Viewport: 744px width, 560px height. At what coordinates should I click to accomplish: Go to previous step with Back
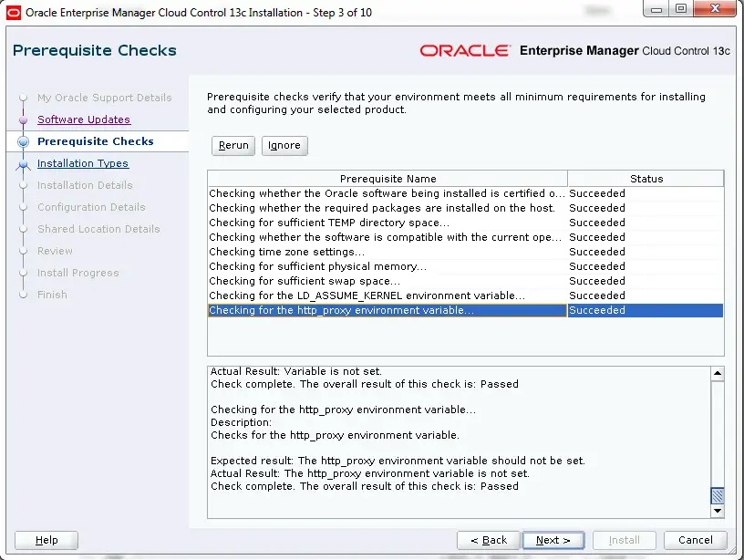(489, 540)
